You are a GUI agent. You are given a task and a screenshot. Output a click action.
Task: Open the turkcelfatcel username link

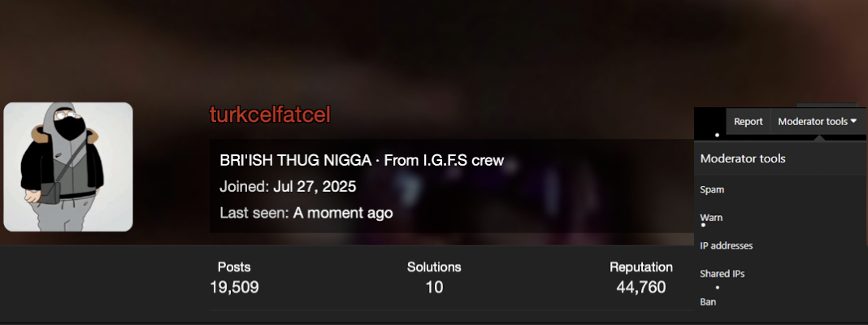(270, 115)
